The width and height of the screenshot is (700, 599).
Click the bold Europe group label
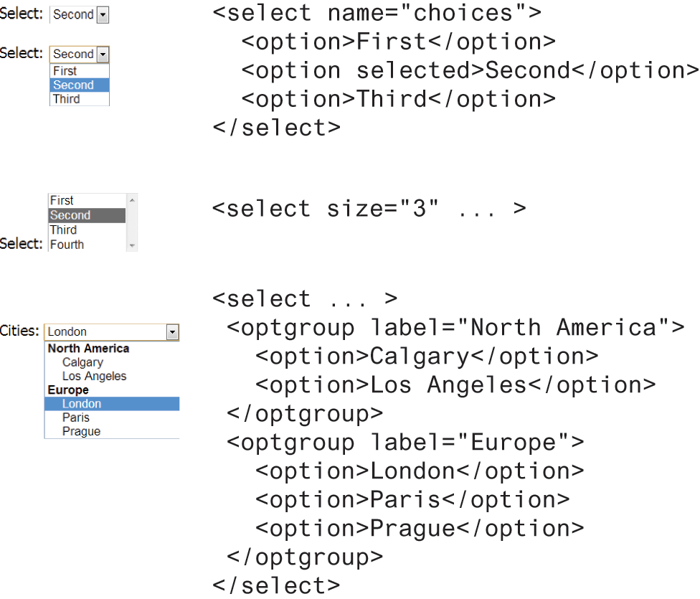(x=68, y=390)
